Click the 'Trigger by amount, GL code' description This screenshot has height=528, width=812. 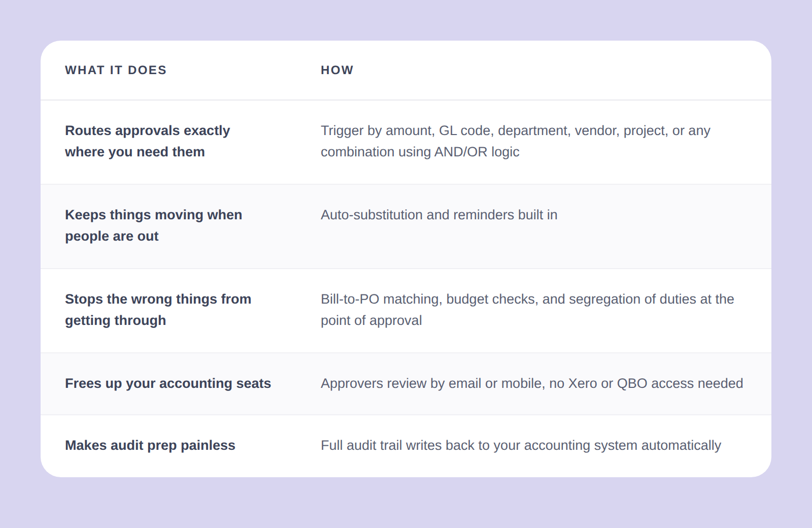tap(516, 141)
